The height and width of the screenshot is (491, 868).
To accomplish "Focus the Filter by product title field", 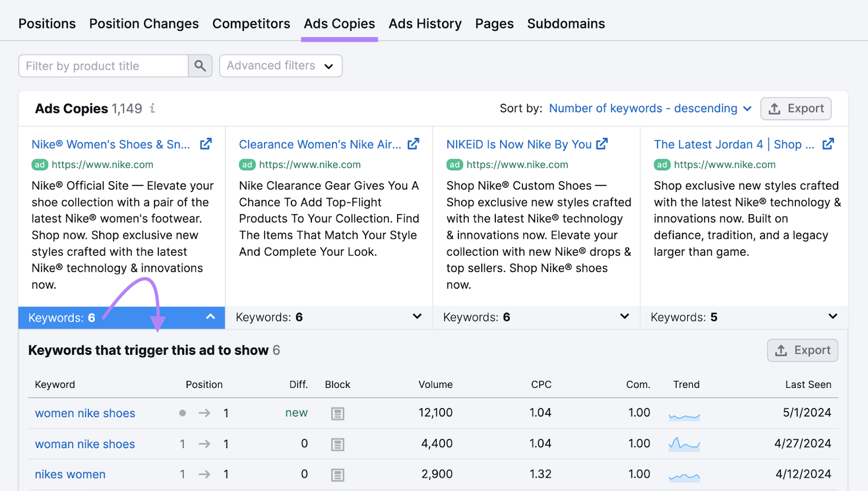I will pos(104,66).
